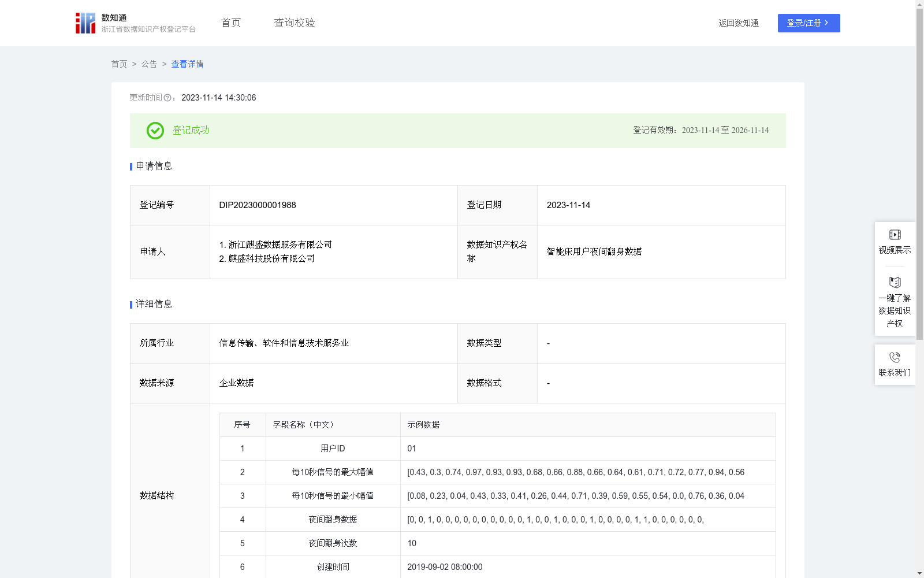Click the 联系我们 phone icon
The image size is (924, 578).
point(895,357)
